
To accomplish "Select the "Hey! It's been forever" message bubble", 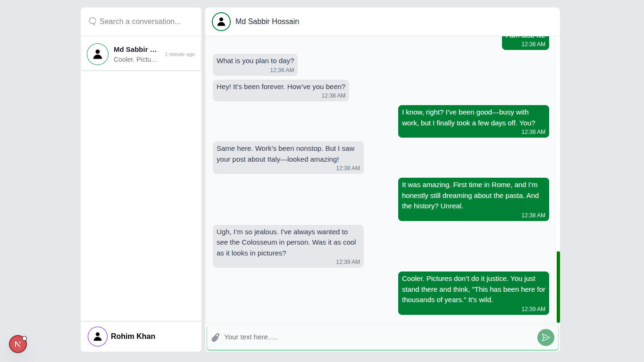I will tap(281, 90).
